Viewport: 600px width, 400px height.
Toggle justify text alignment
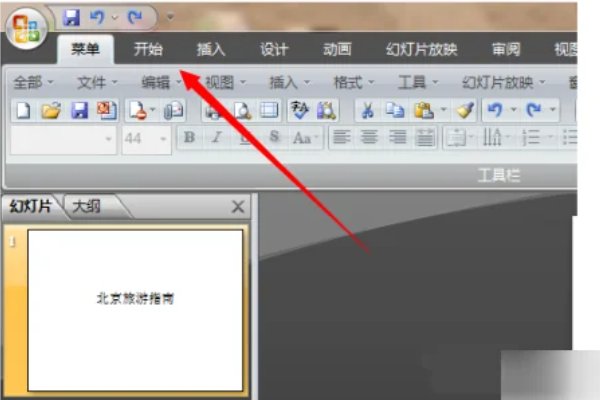click(425, 137)
